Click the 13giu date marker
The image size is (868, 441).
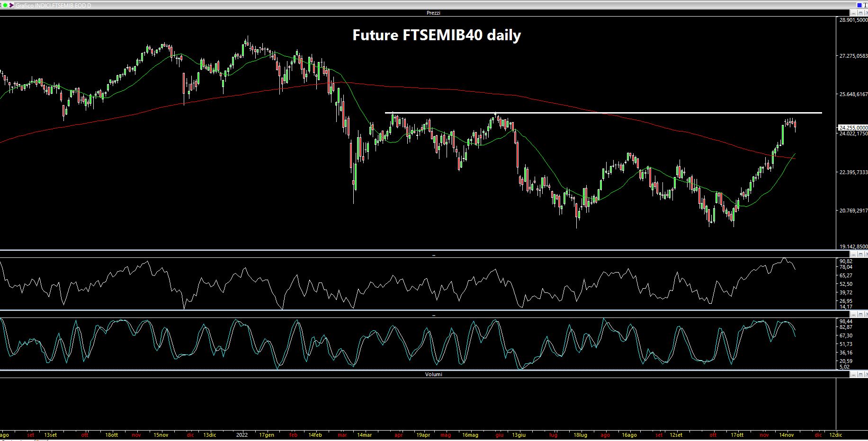tap(519, 435)
